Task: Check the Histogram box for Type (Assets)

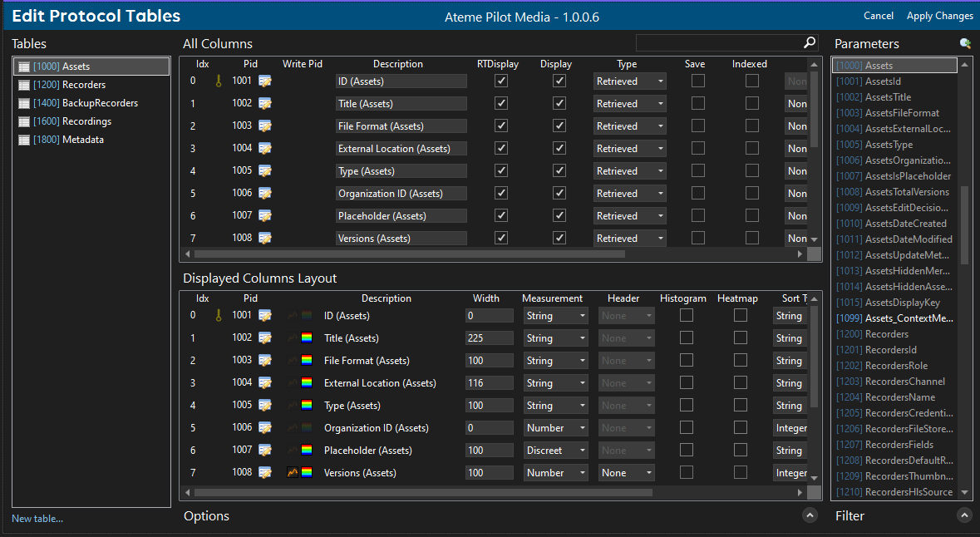Action: pos(686,405)
